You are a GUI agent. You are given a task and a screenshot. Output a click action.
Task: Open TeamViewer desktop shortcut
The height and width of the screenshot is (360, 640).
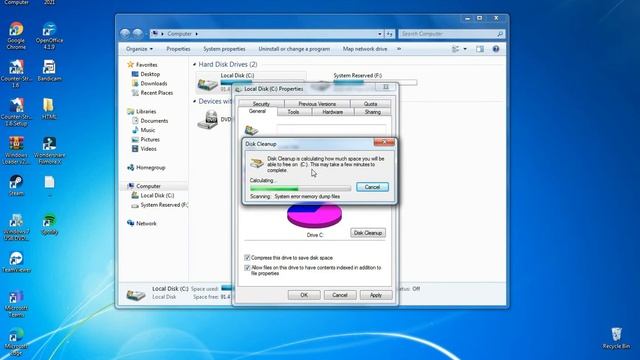pos(16,262)
